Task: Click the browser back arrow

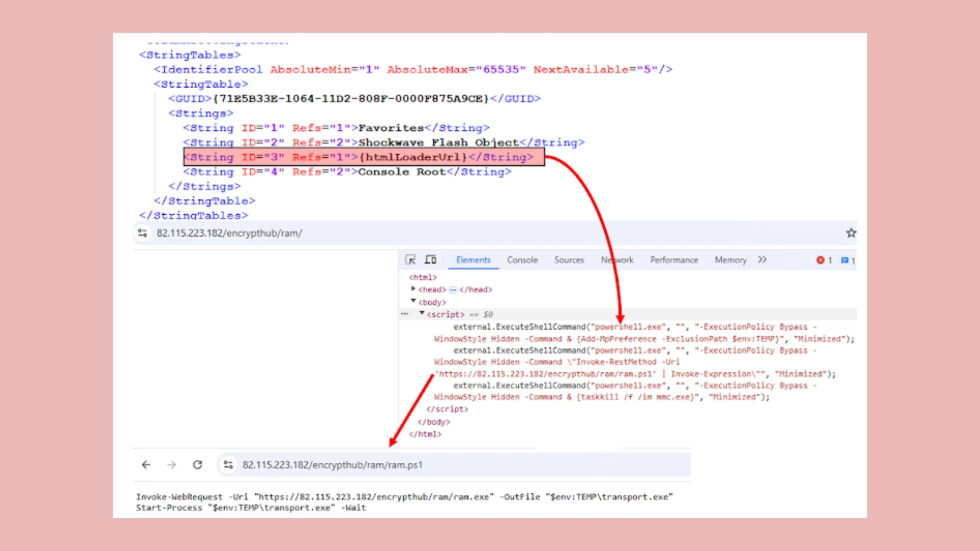Action: coord(146,465)
